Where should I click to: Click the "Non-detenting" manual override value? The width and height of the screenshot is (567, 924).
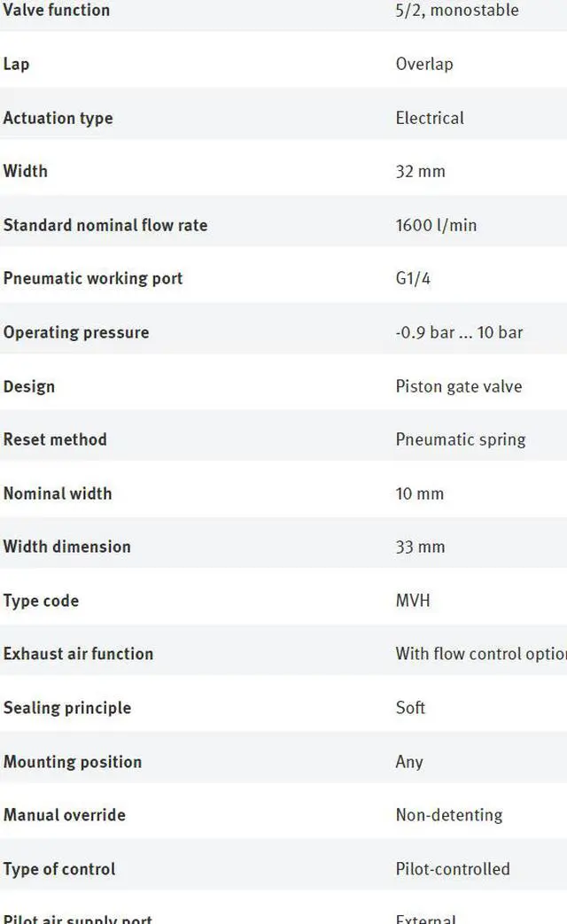pos(449,815)
